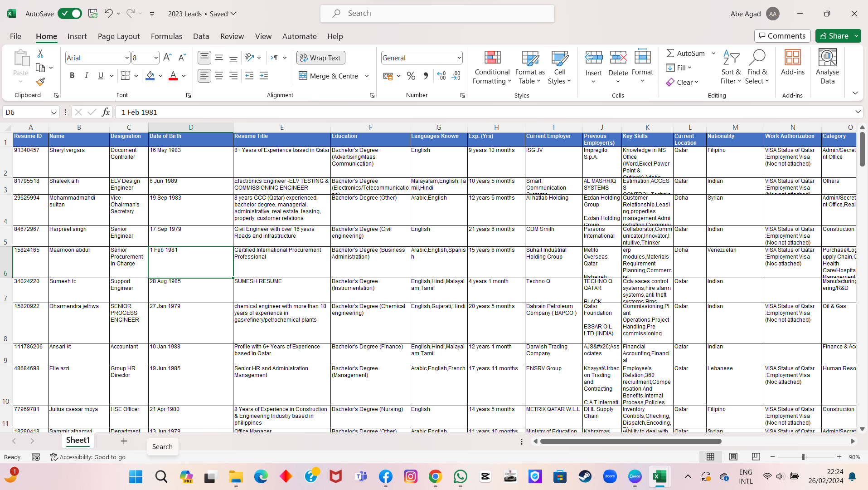Click Merge & Centre button
Viewport: 868px width, 490px height.
329,76
